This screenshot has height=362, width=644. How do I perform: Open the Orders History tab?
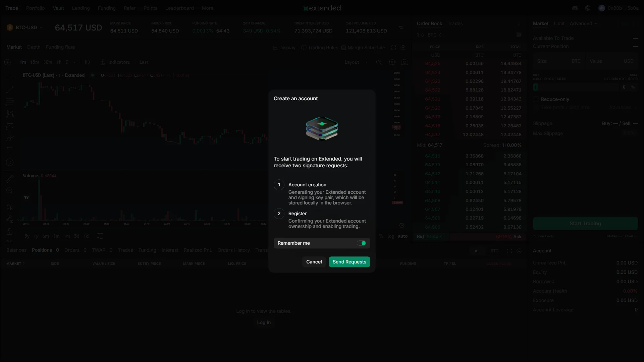point(234,250)
